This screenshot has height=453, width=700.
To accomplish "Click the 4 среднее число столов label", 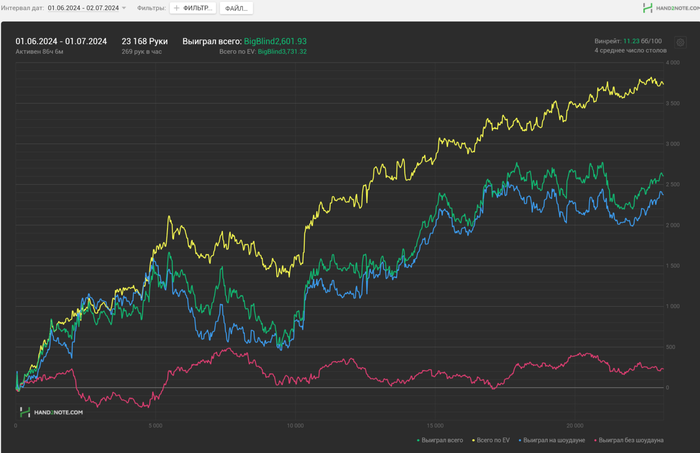I will (x=630, y=50).
